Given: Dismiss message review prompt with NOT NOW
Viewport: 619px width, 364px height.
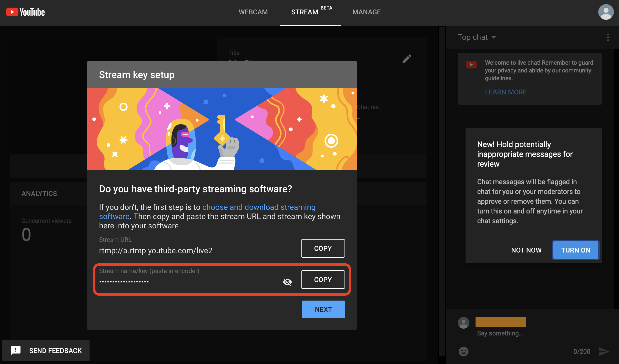Looking at the screenshot, I should coord(526,250).
